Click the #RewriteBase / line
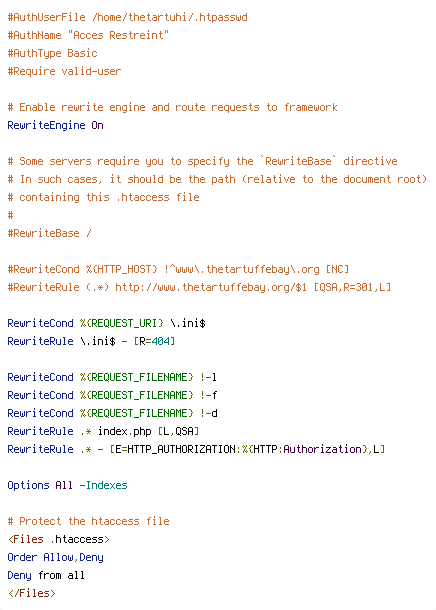This screenshot has width=436, height=610. (x=49, y=233)
